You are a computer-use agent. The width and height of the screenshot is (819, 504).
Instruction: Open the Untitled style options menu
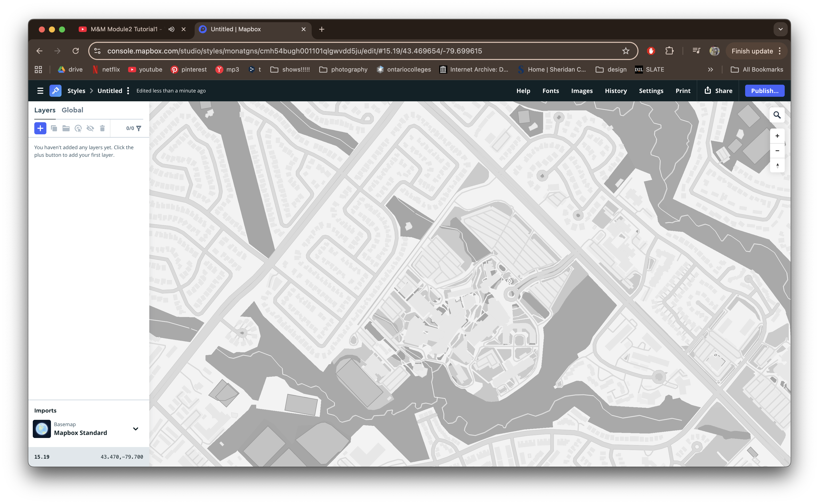[128, 91]
